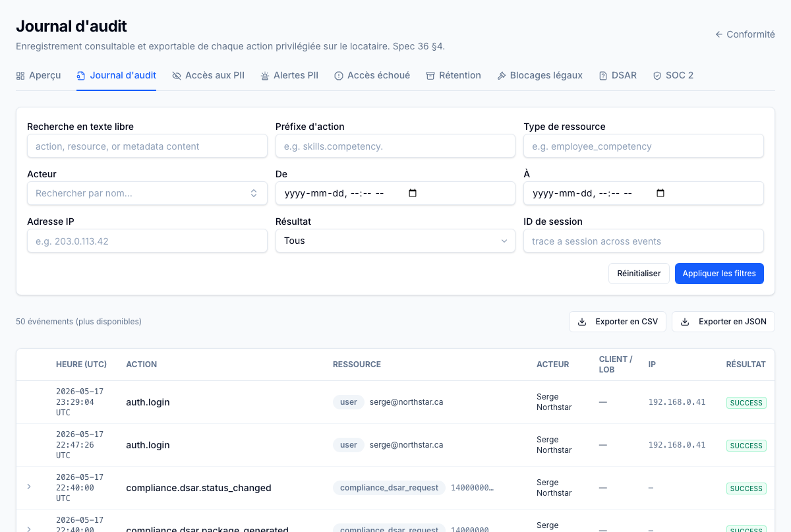The width and height of the screenshot is (791, 532).
Task: Click the siren icon of Alertes PII
Action: coord(265,76)
